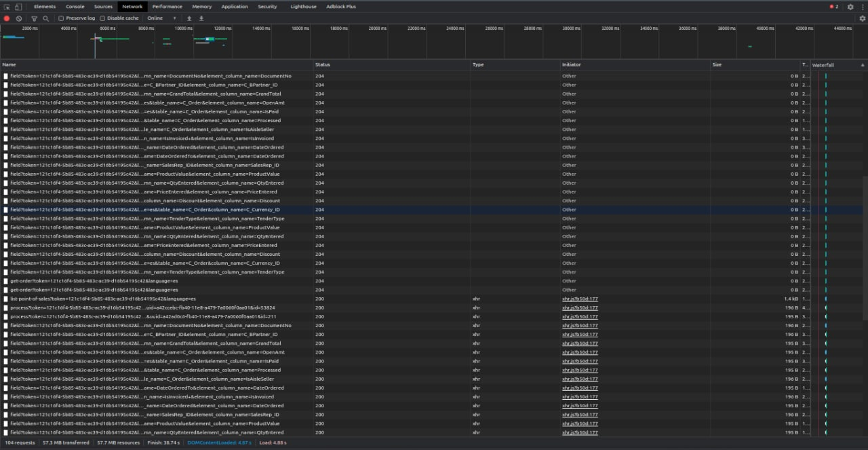Click file icon of 200 GrandTotal request
The height and width of the screenshot is (450, 868).
(x=6, y=343)
